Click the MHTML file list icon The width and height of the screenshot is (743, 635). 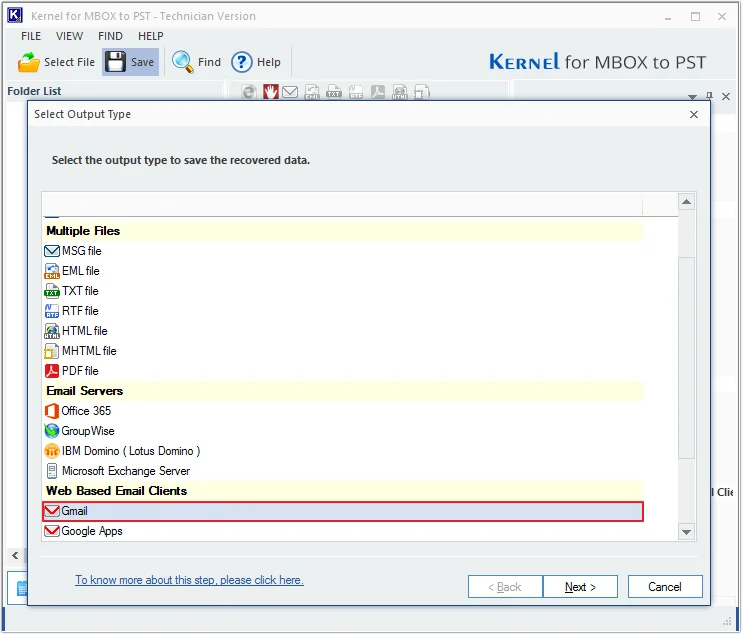tap(52, 351)
